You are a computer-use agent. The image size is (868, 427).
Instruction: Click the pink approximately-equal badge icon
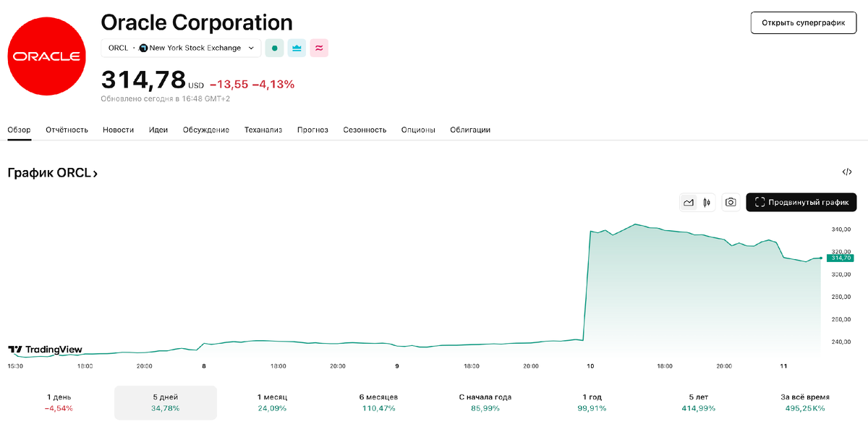[319, 48]
